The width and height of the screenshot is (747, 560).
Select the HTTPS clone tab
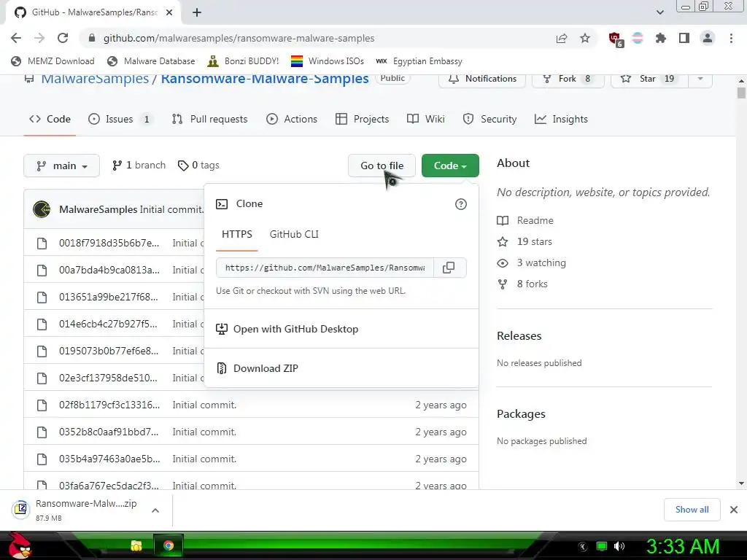pos(237,234)
